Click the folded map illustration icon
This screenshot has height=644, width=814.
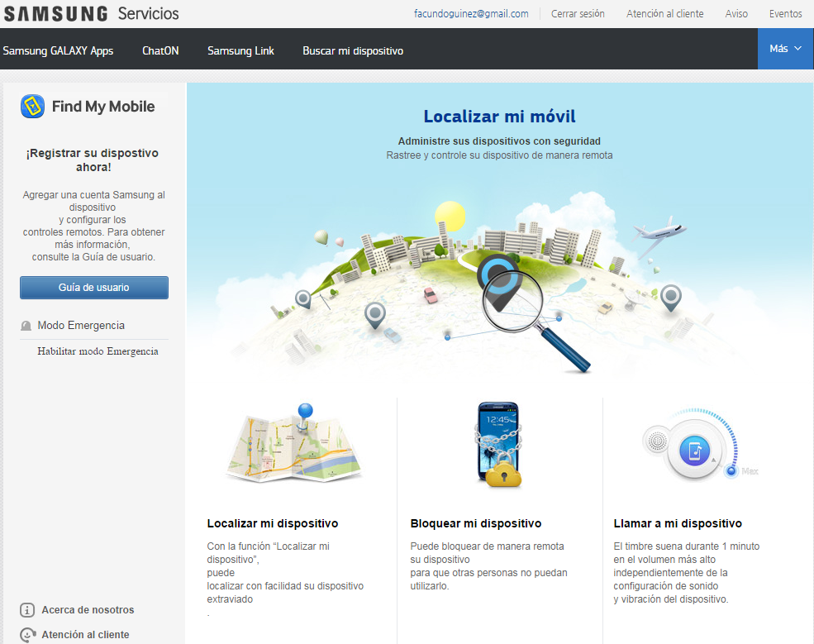tap(294, 443)
